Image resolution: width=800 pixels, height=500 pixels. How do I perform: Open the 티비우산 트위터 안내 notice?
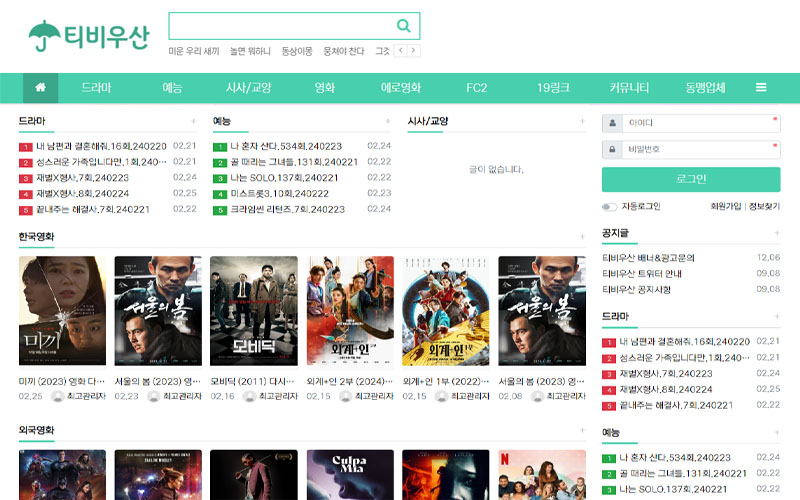click(x=642, y=274)
